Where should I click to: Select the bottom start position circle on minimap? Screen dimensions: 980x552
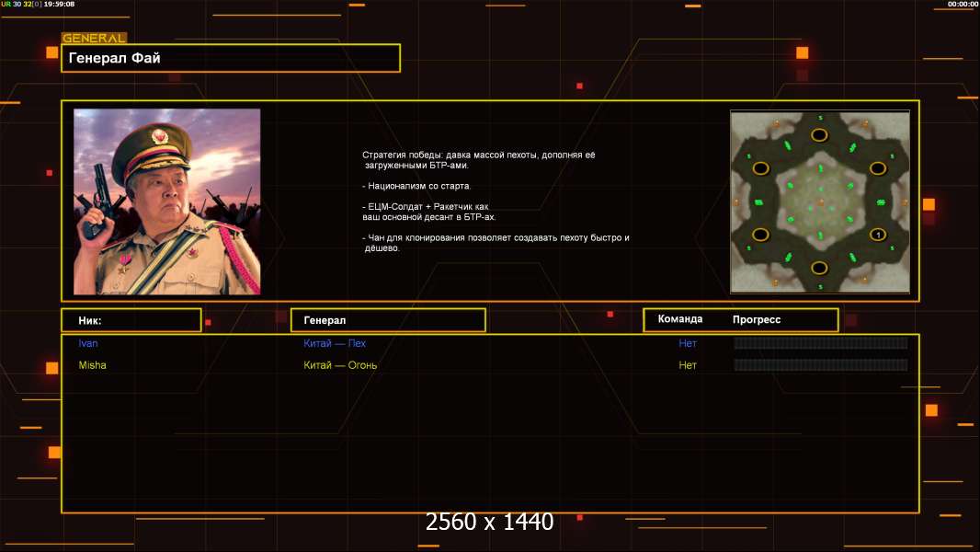click(x=819, y=269)
